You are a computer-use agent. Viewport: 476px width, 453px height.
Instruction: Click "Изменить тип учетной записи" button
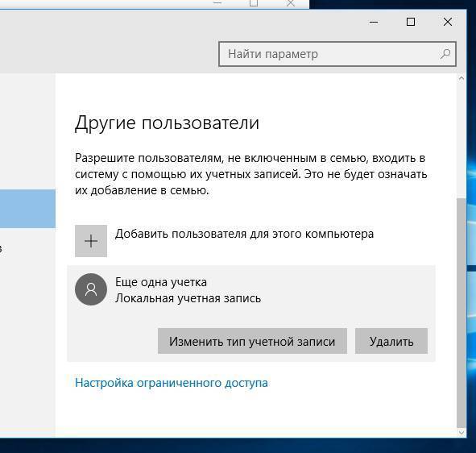[x=252, y=341]
